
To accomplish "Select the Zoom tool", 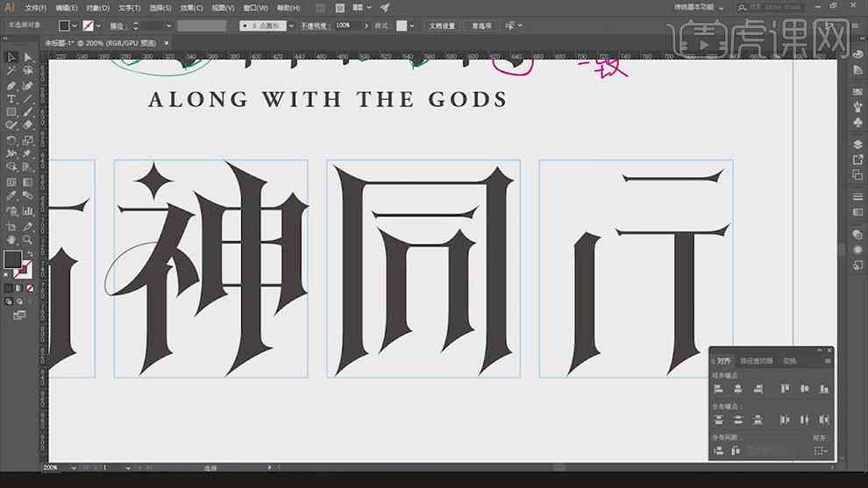I will pyautogui.click(x=28, y=239).
